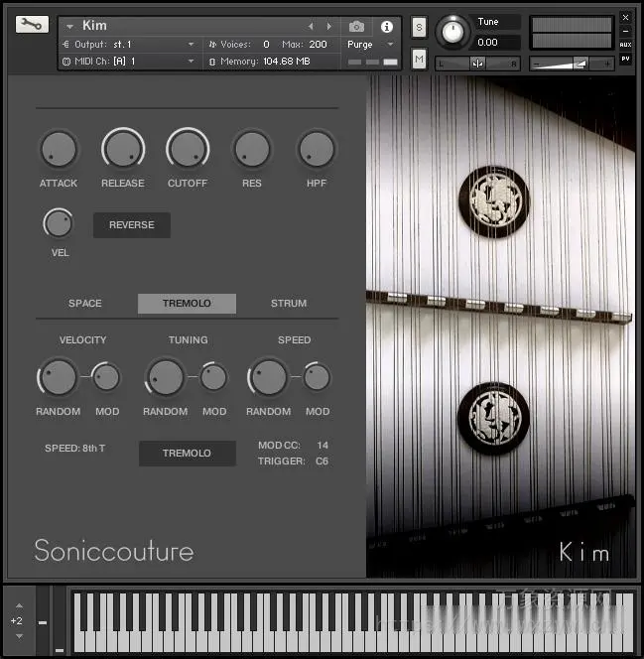644x659 pixels.
Task: Adjust the pan slider
Action: pos(477,64)
